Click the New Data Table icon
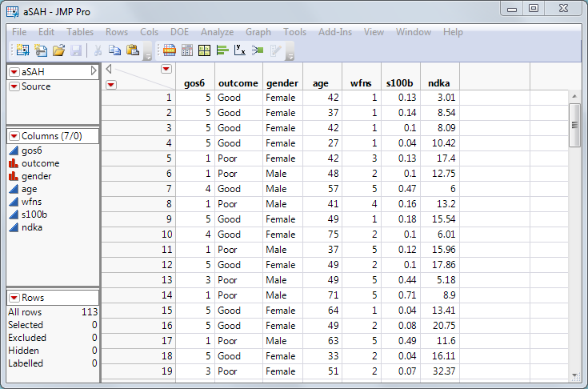This screenshot has height=389, width=588. [22, 50]
